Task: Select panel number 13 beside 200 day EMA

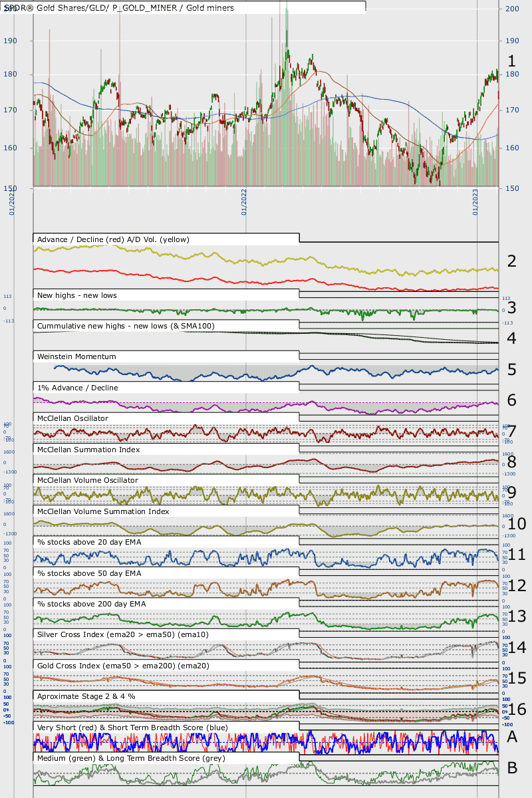Action: (x=516, y=616)
